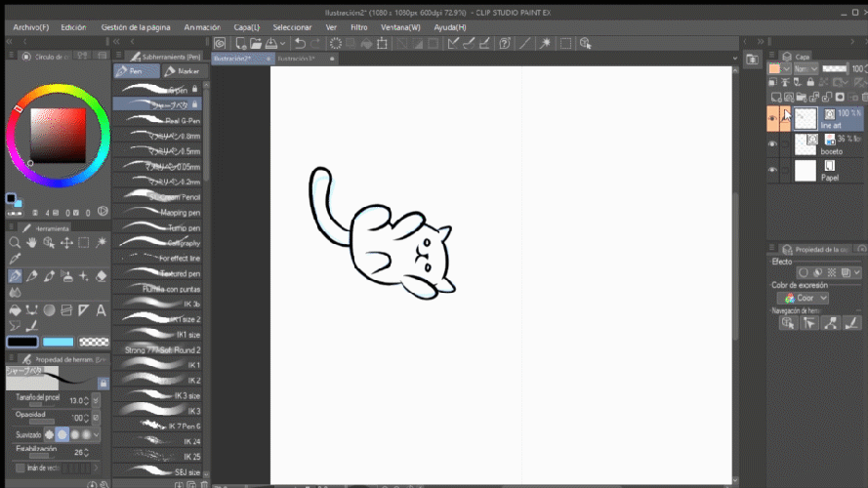Select the Move layer tool
Screen dimensions: 868x488
(67, 243)
